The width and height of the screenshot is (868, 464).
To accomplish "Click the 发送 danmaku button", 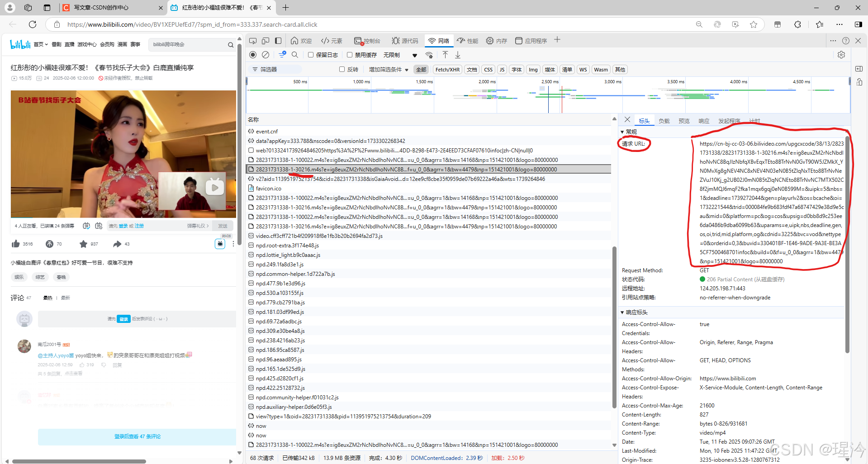I will (x=223, y=226).
